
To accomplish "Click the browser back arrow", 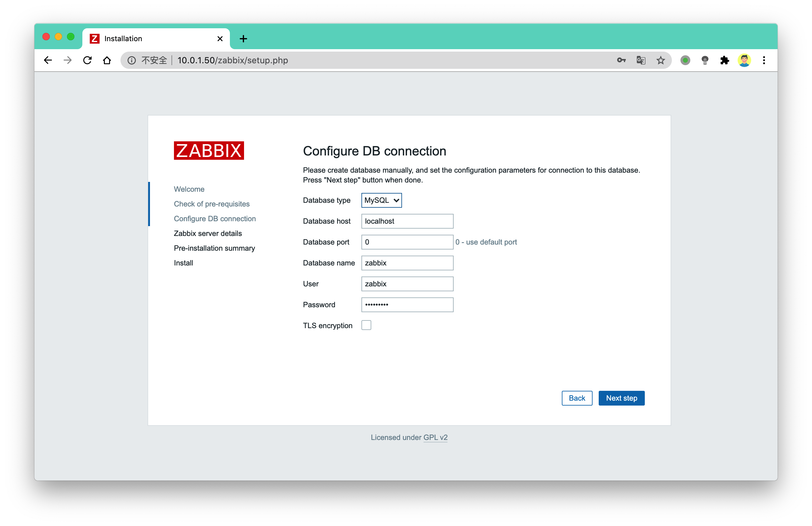I will (x=48, y=61).
